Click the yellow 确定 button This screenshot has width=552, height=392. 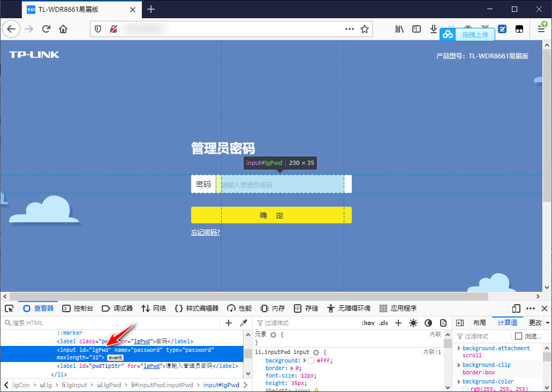[x=271, y=215]
